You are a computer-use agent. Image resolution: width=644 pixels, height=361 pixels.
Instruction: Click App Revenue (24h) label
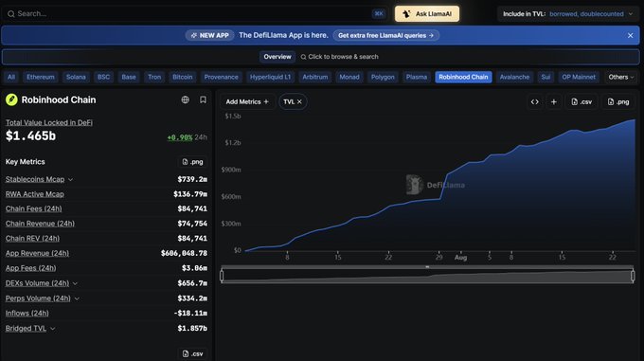(x=37, y=253)
